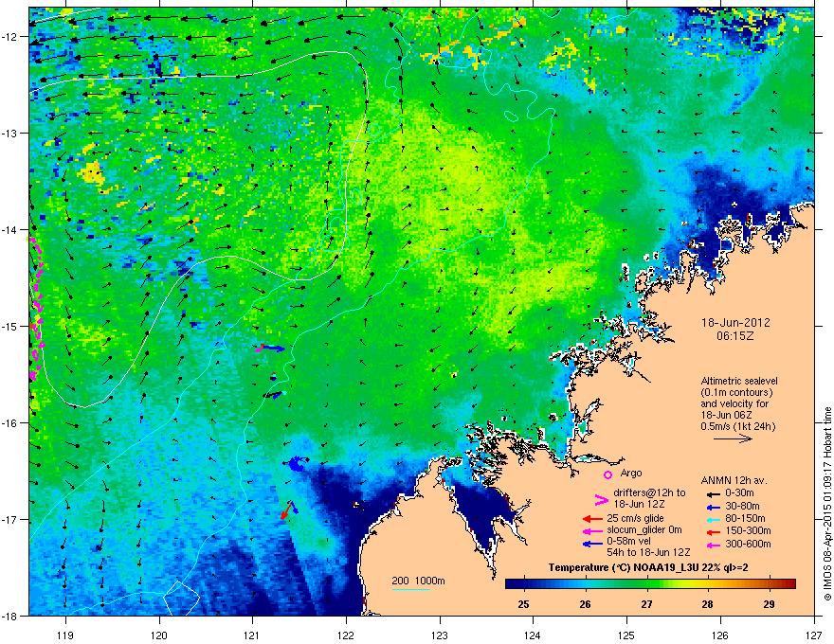The height and width of the screenshot is (644, 834).
Task: Click the 150-300m depth label
Action: click(x=748, y=530)
